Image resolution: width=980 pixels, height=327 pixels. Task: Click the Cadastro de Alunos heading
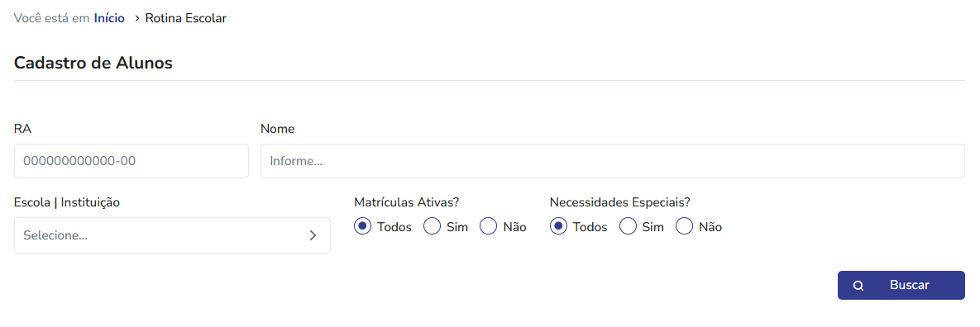point(93,63)
